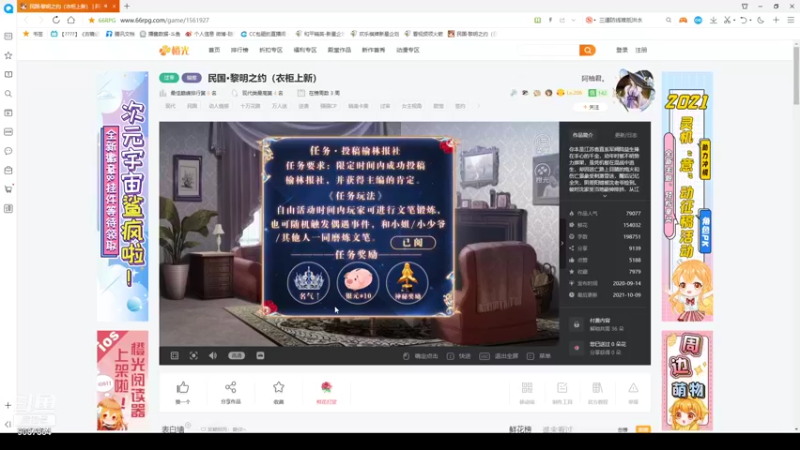Open 移动端 QR code icon

coord(527,393)
